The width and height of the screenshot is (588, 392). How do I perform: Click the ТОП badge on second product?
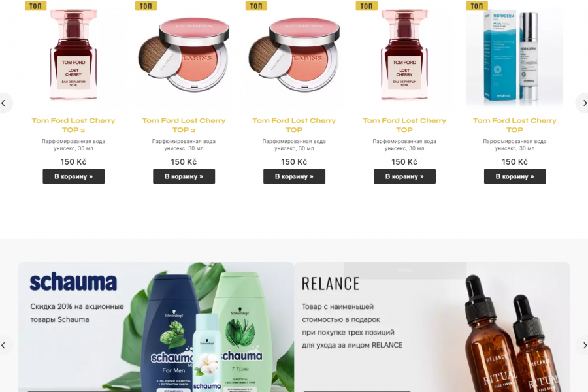pos(146,6)
